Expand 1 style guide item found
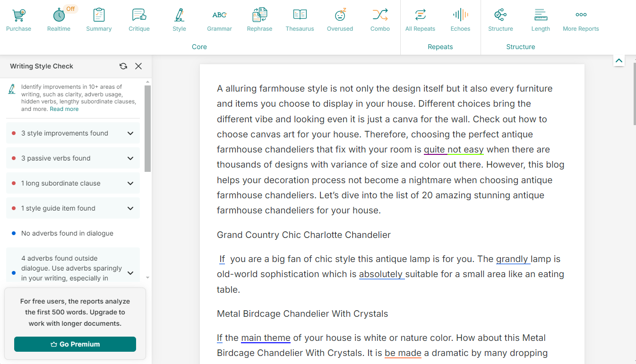 (x=130, y=208)
